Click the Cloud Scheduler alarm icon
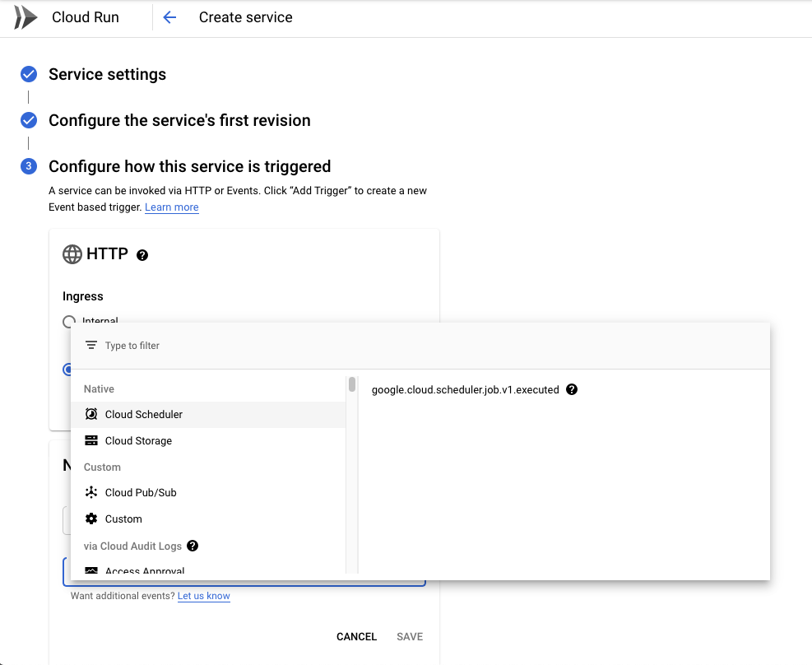812x665 pixels. [x=91, y=414]
